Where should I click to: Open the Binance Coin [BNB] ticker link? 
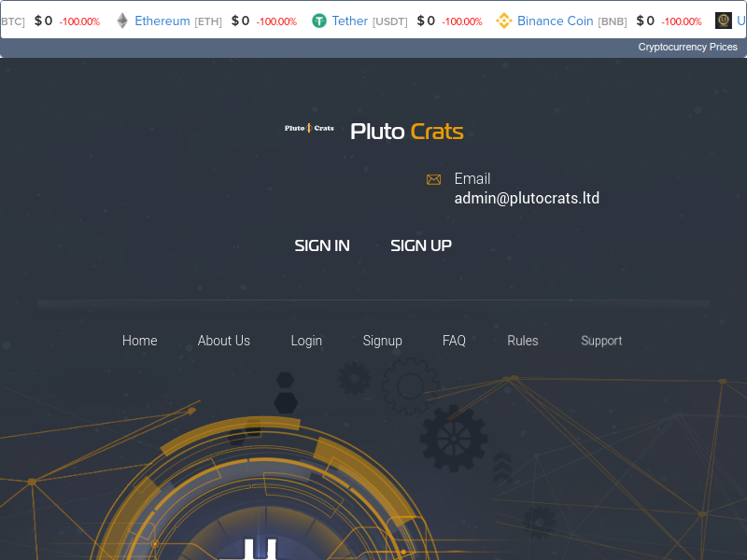tap(572, 21)
